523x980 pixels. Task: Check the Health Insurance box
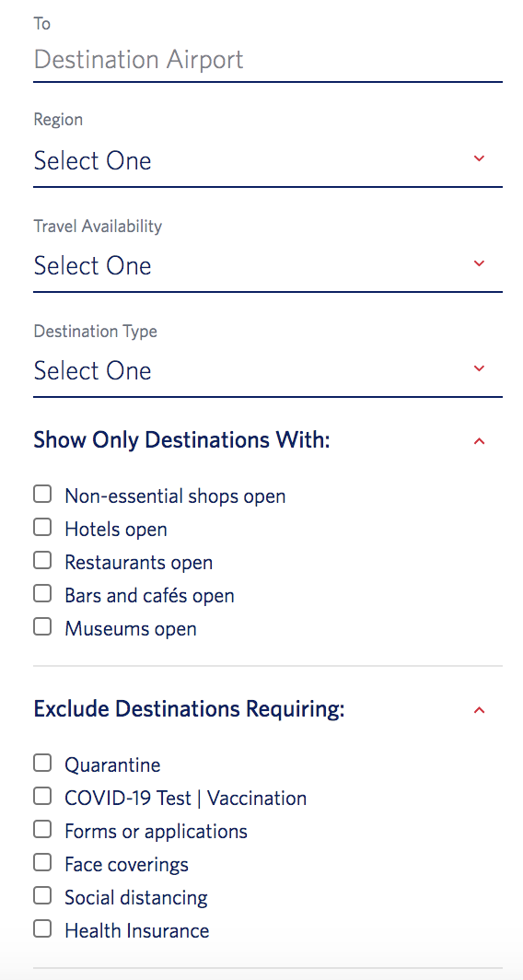(42, 928)
